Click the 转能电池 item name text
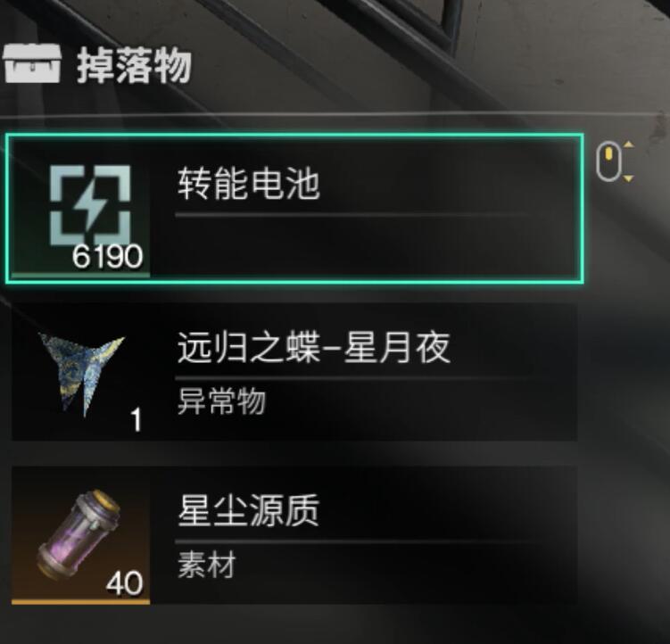670x644 pixels. [248, 184]
